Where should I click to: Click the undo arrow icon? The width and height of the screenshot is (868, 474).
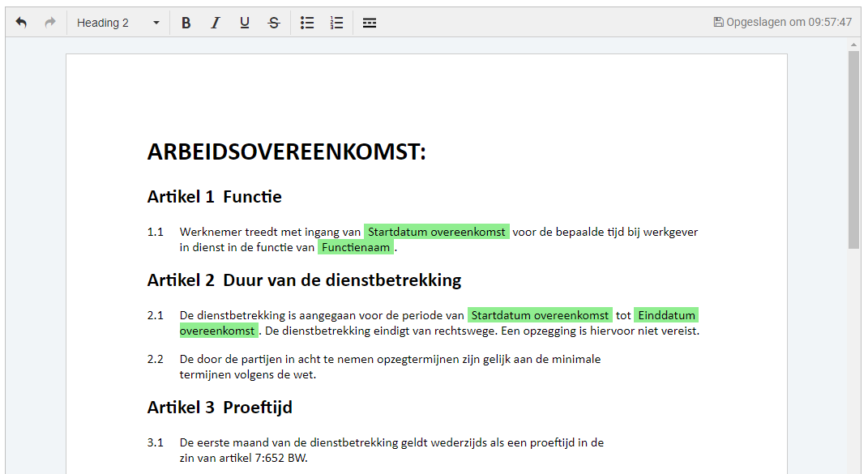pyautogui.click(x=21, y=23)
